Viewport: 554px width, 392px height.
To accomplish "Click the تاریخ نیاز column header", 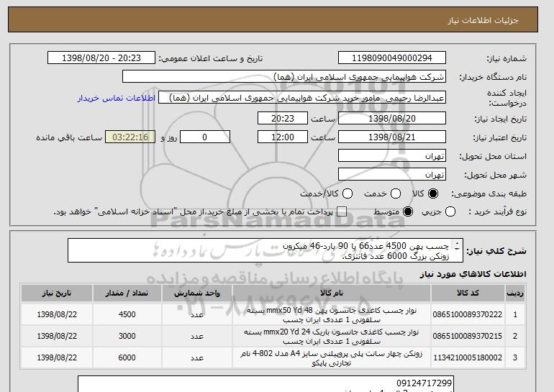I will coord(57,293).
